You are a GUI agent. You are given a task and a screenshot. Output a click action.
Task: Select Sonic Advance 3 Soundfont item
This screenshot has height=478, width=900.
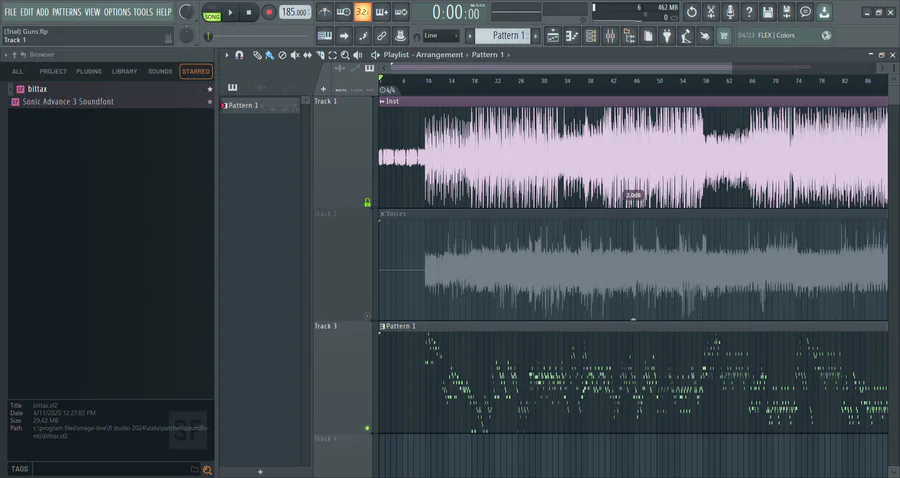(111, 102)
